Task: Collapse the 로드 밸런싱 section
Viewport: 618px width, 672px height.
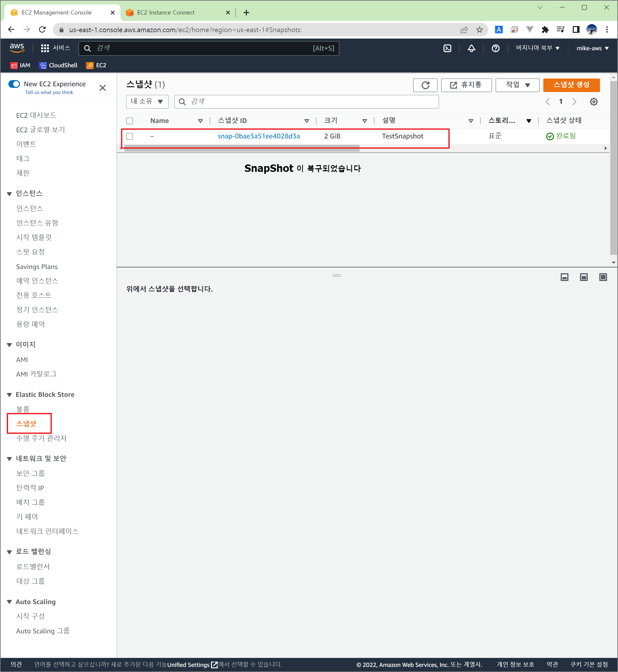Action: pyautogui.click(x=9, y=552)
